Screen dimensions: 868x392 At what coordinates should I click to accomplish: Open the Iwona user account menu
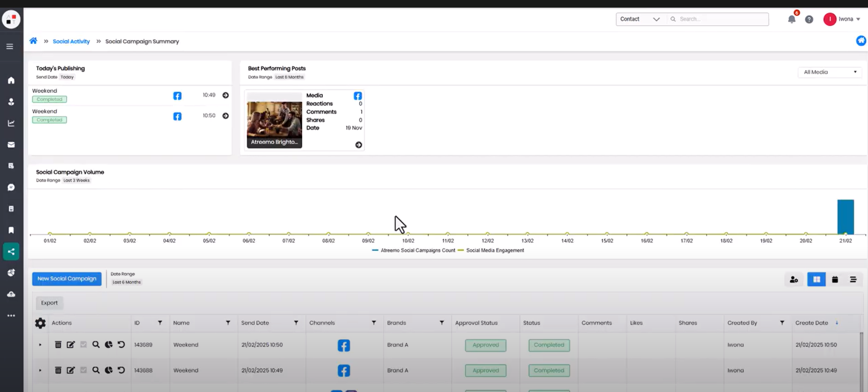pyautogui.click(x=842, y=19)
